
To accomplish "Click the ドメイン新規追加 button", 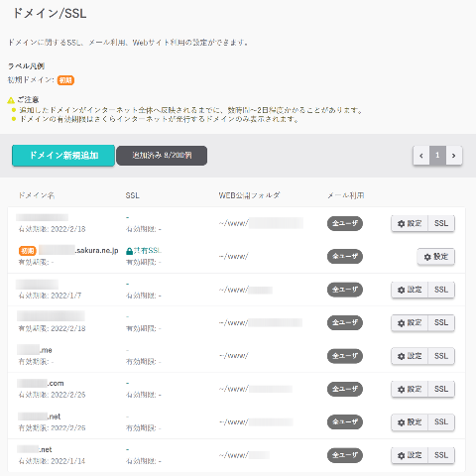I will pyautogui.click(x=63, y=156).
